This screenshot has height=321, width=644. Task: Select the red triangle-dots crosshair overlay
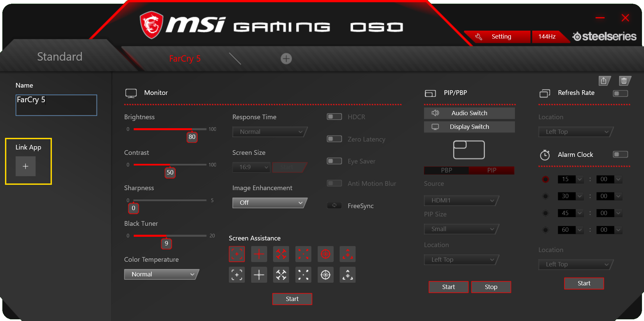348,254
